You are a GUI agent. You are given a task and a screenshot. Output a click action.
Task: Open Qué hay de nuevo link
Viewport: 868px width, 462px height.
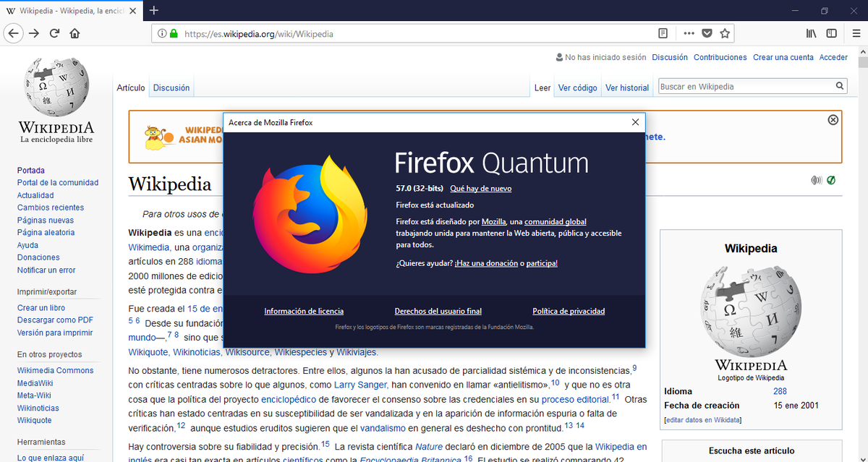pyautogui.click(x=480, y=188)
